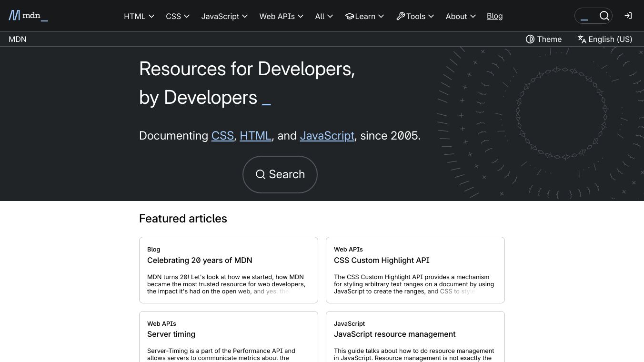Viewport: 644px width, 362px height.
Task: Expand the HTML dropdown menu
Action: pos(139,16)
